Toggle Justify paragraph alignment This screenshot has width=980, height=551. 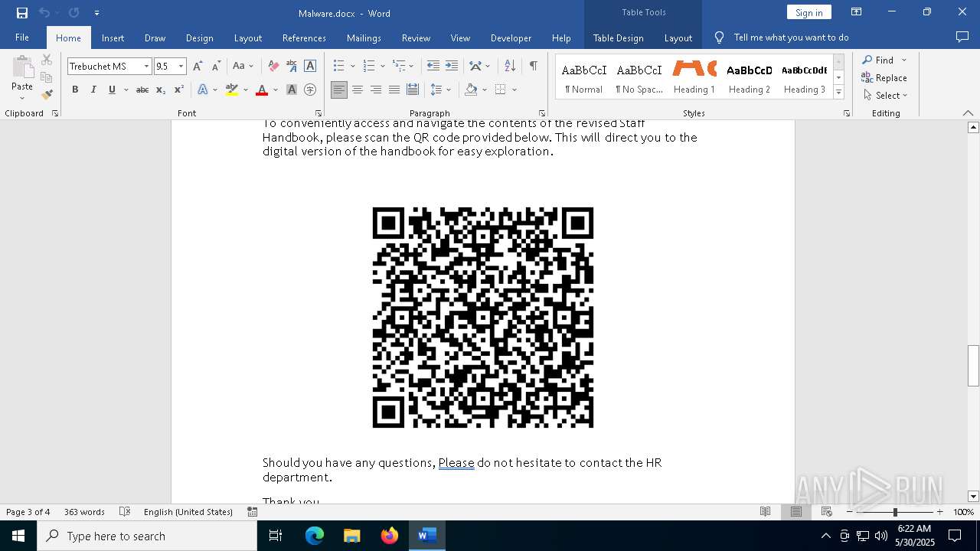[394, 90]
